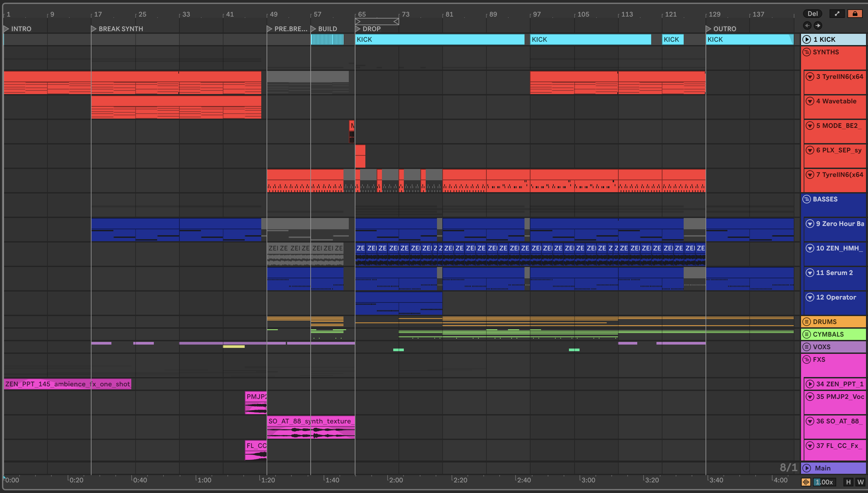
Task: Unfold the CYMBALS group track
Action: coord(807,334)
